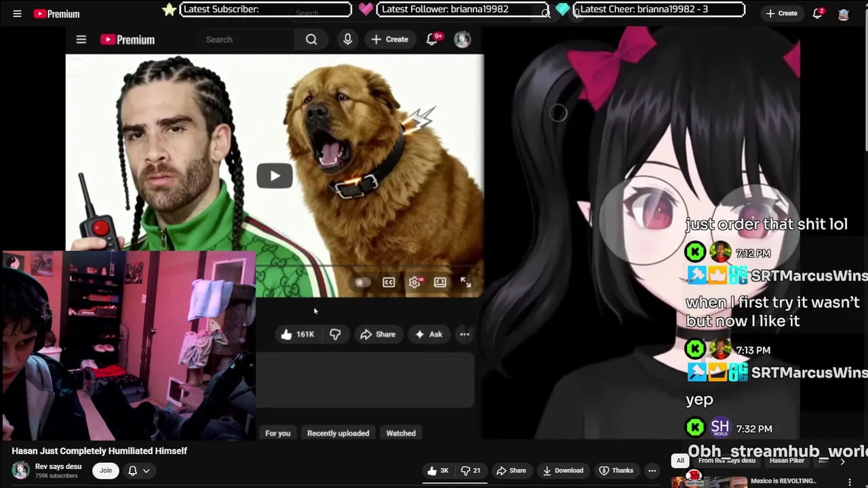Dislike the video showing 21 dislikes

471,470
